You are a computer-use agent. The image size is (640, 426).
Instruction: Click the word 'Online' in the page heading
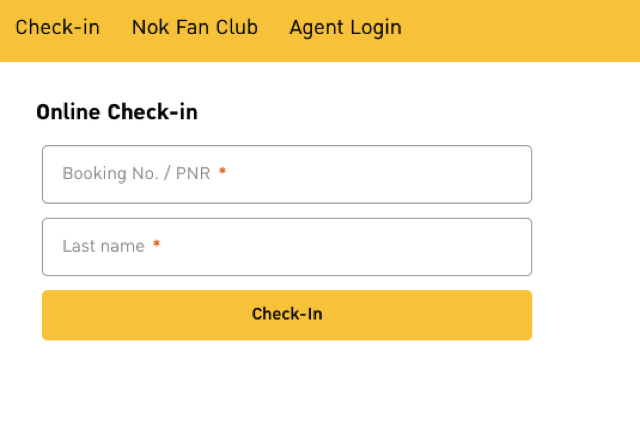point(68,112)
